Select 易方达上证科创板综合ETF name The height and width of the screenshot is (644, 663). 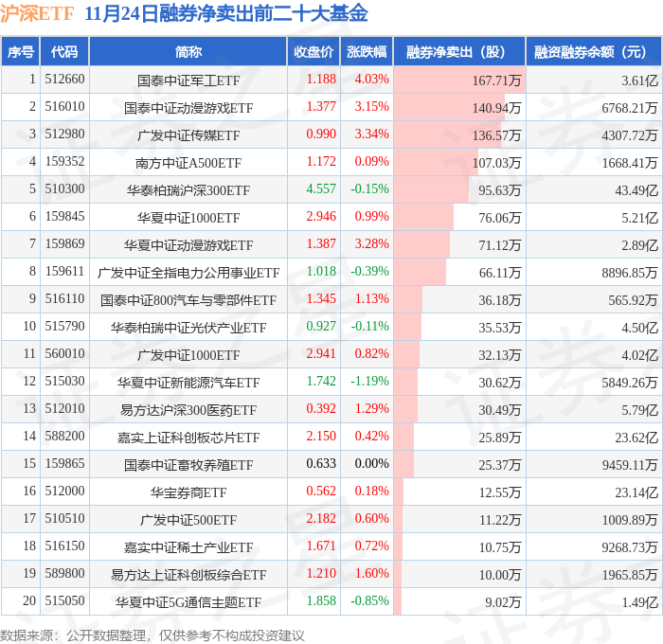tap(188, 575)
